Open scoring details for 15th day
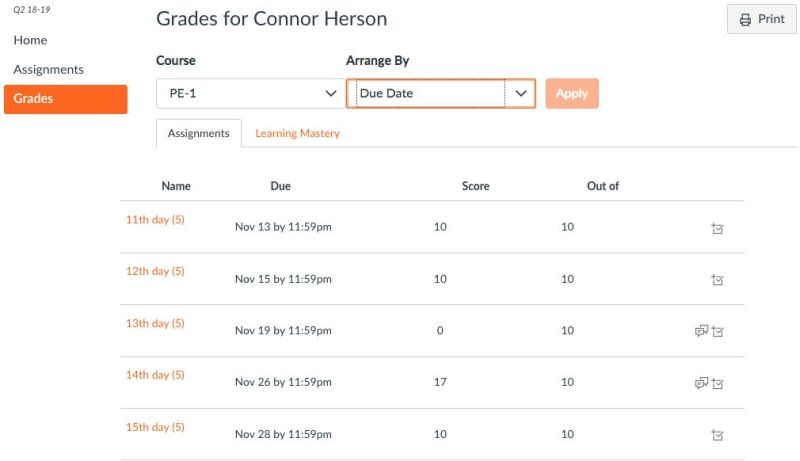 pyautogui.click(x=717, y=435)
